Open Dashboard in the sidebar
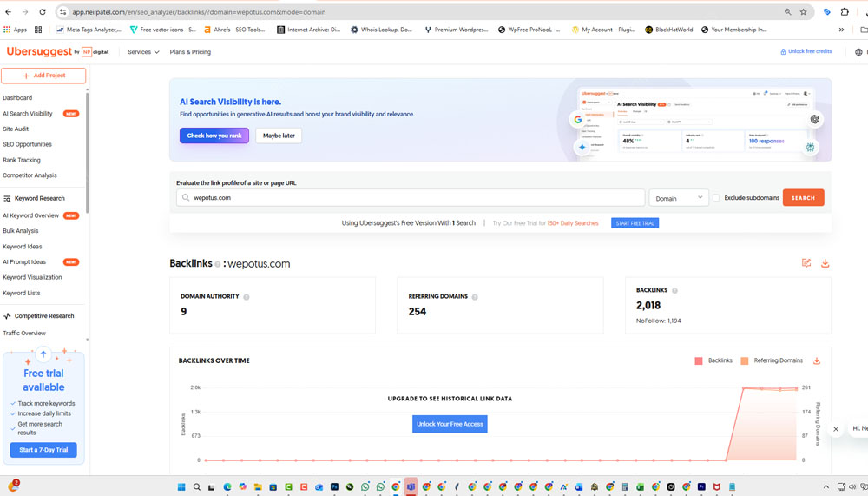Image resolution: width=868 pixels, height=496 pixels. (17, 97)
